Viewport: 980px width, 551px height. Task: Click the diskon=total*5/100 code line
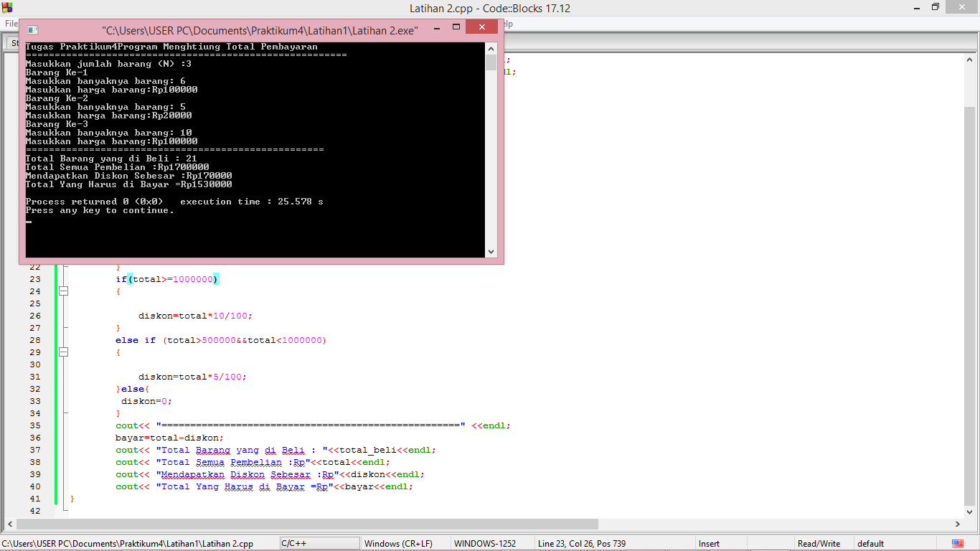coord(192,377)
